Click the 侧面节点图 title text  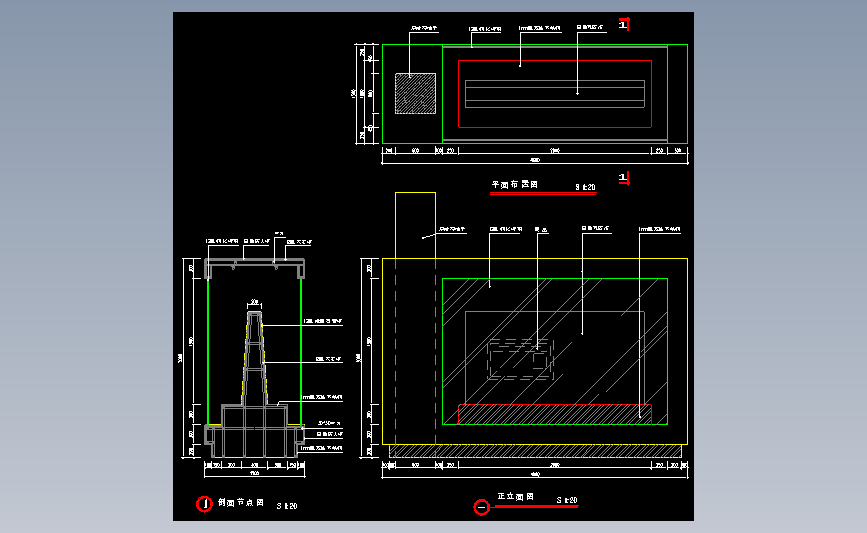241,503
